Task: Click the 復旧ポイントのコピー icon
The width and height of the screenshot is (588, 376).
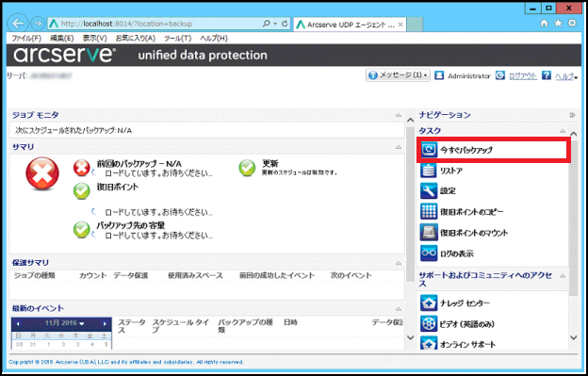Action: pyautogui.click(x=428, y=211)
